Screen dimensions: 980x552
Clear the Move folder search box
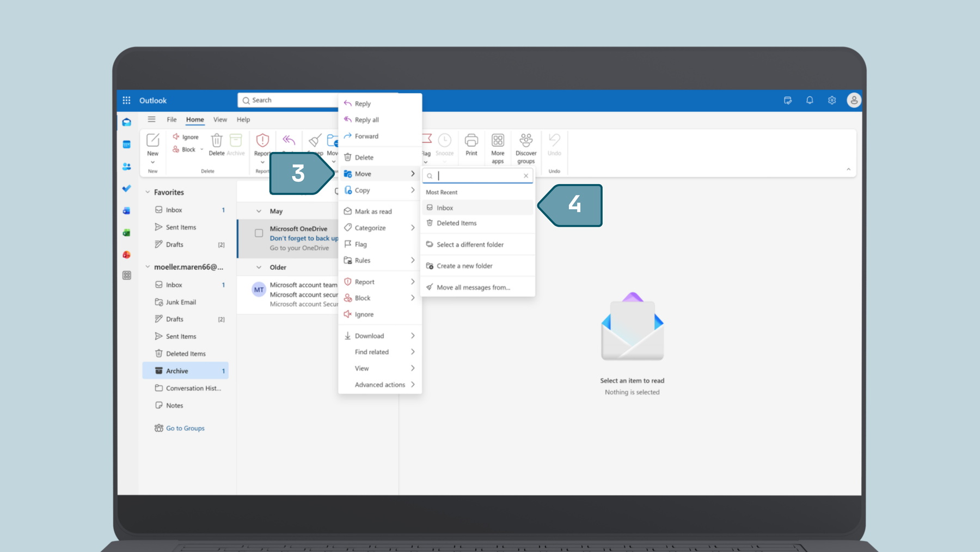coord(526,175)
